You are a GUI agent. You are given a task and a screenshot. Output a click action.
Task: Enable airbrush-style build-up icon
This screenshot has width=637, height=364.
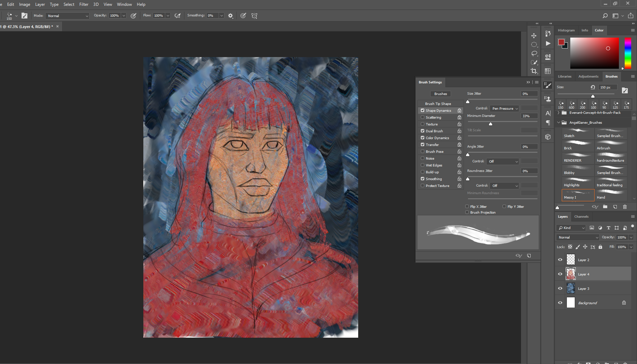click(x=177, y=15)
